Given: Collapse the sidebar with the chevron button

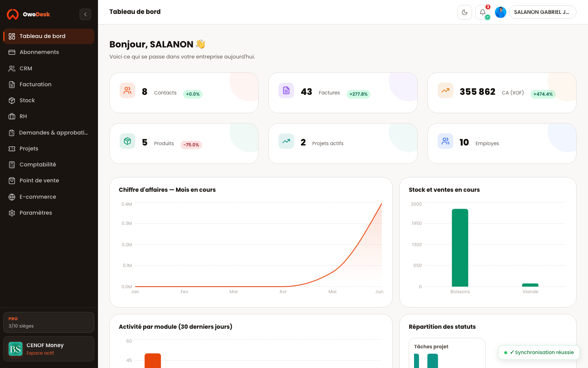Looking at the screenshot, I should coord(85,14).
